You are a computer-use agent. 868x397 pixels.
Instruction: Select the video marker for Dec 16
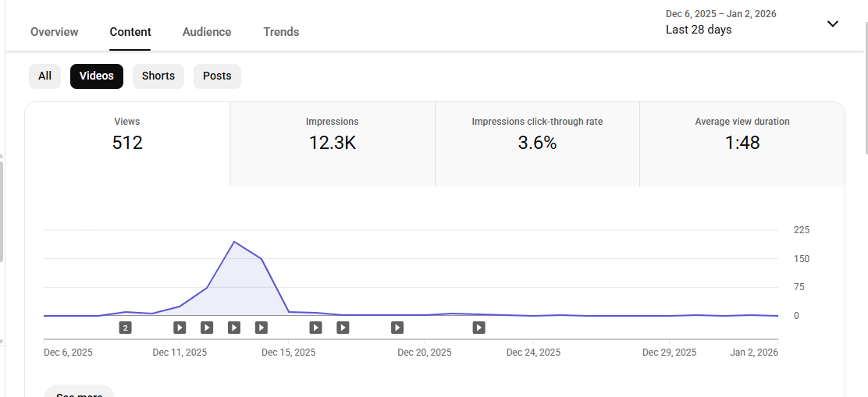[x=315, y=328]
